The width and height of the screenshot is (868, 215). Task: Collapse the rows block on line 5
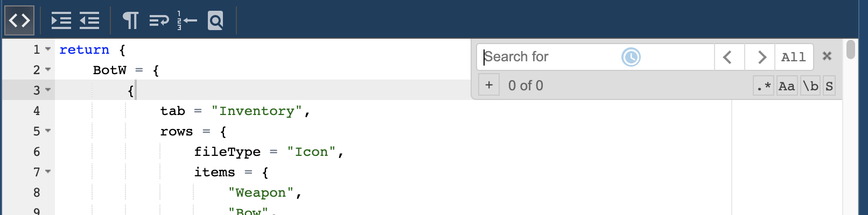point(48,131)
